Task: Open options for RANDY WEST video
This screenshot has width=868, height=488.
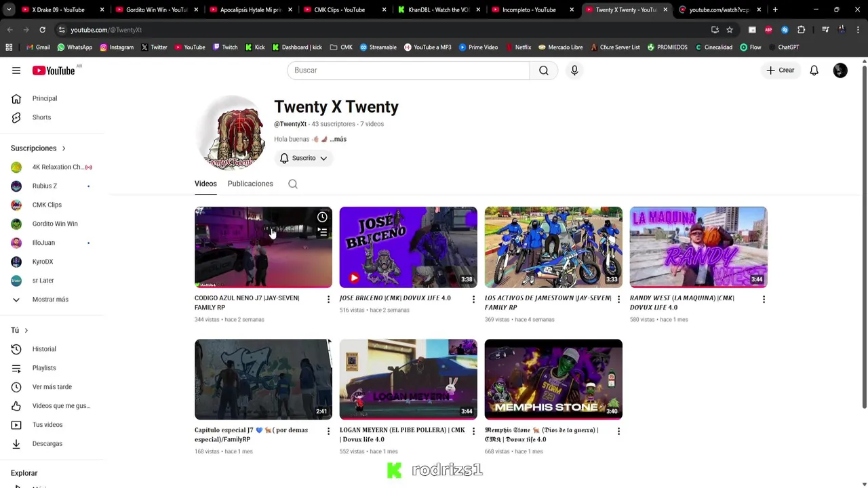Action: [x=764, y=299]
